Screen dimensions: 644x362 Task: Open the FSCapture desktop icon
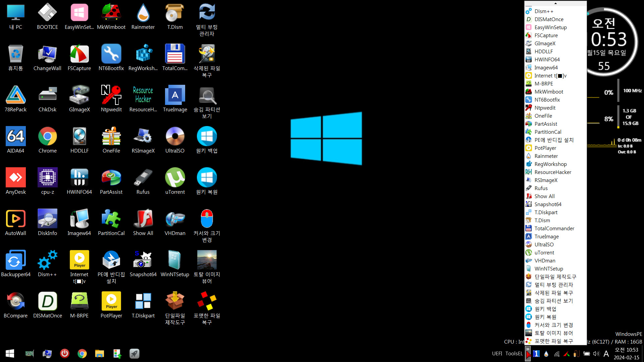(x=79, y=58)
